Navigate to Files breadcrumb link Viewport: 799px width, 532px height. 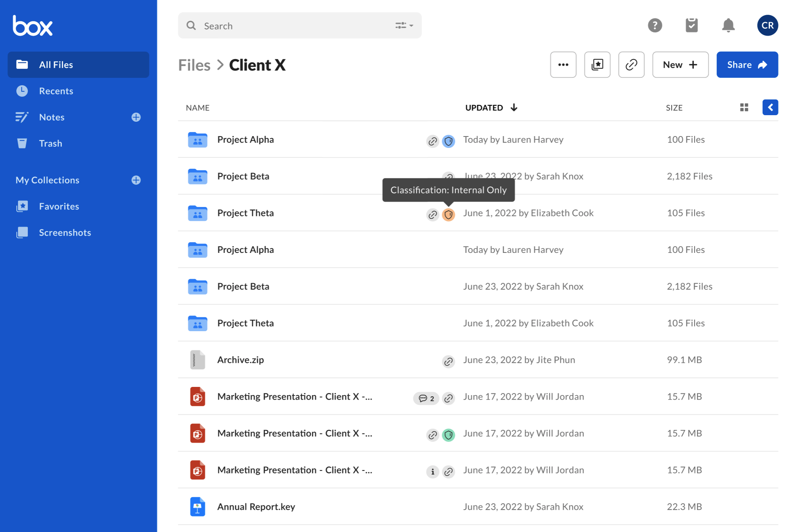pyautogui.click(x=194, y=65)
